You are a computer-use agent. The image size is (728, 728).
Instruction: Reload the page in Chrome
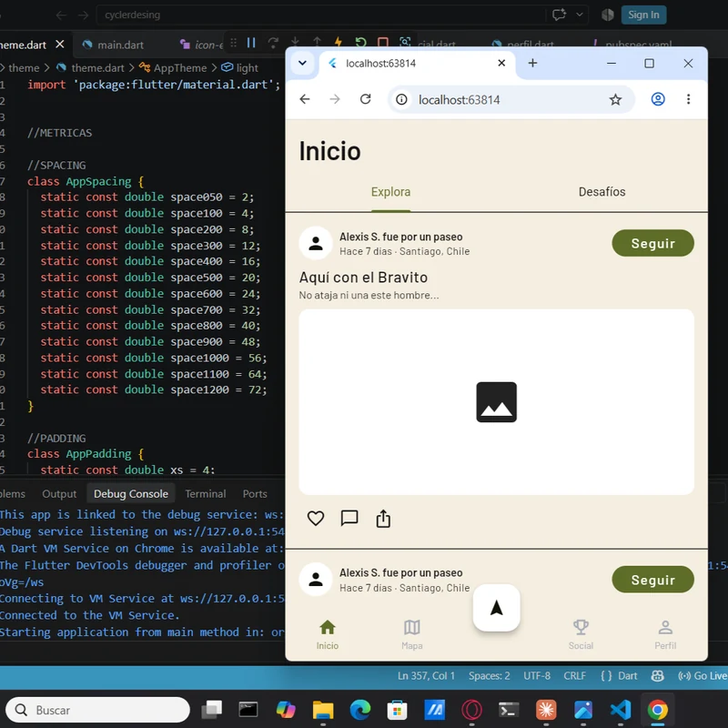[x=366, y=99]
